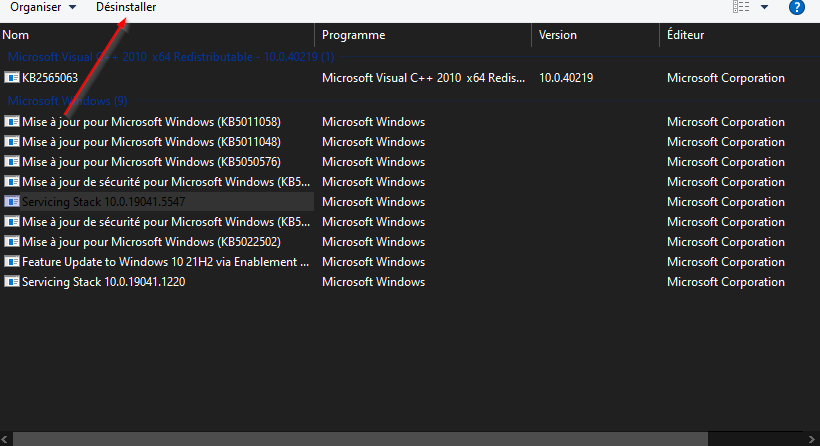Select Mise à jour KB5022502 row
Image resolution: width=820 pixels, height=446 pixels.
point(151,242)
